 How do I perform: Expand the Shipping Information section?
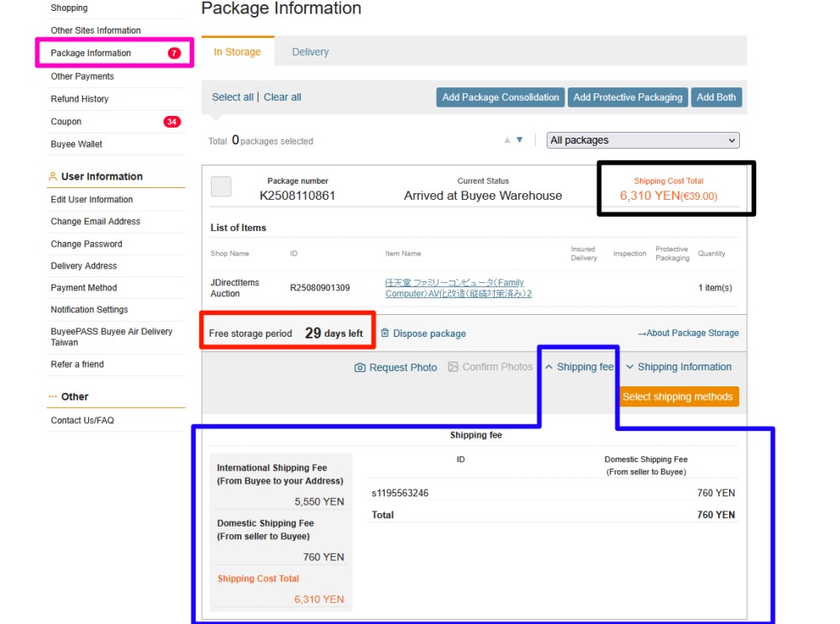tap(679, 367)
